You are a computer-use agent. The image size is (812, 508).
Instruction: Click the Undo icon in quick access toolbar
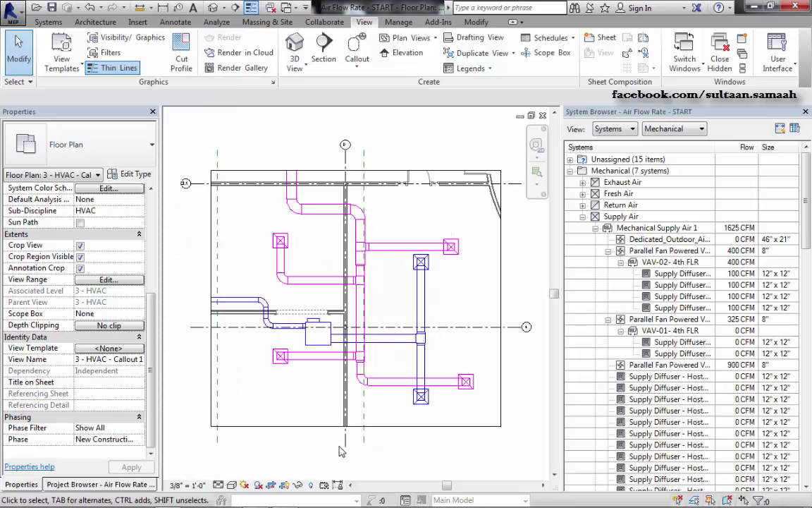pyautogui.click(x=90, y=7)
